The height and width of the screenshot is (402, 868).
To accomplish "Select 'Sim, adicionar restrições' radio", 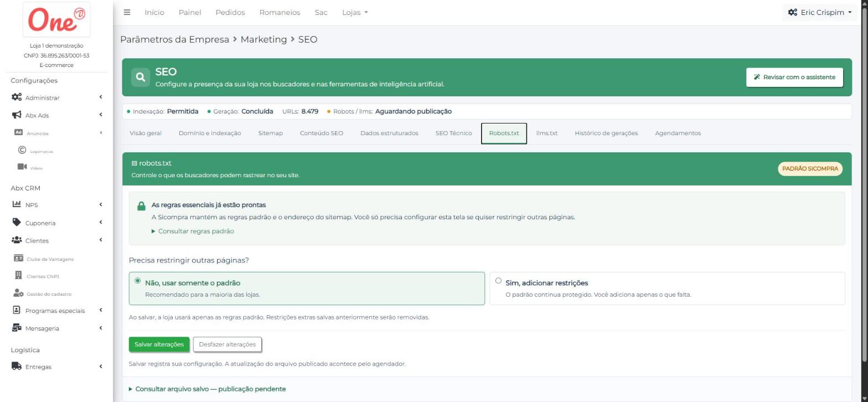I will 498,281.
